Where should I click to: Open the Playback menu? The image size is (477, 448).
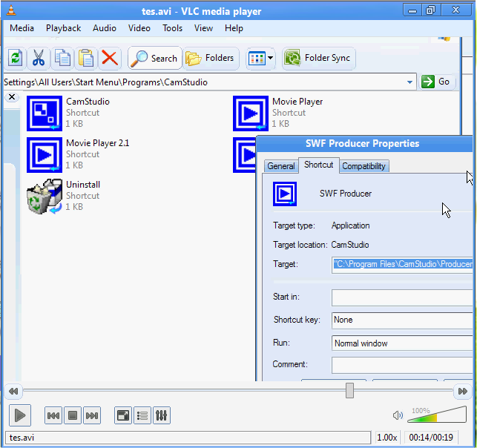pos(63,28)
